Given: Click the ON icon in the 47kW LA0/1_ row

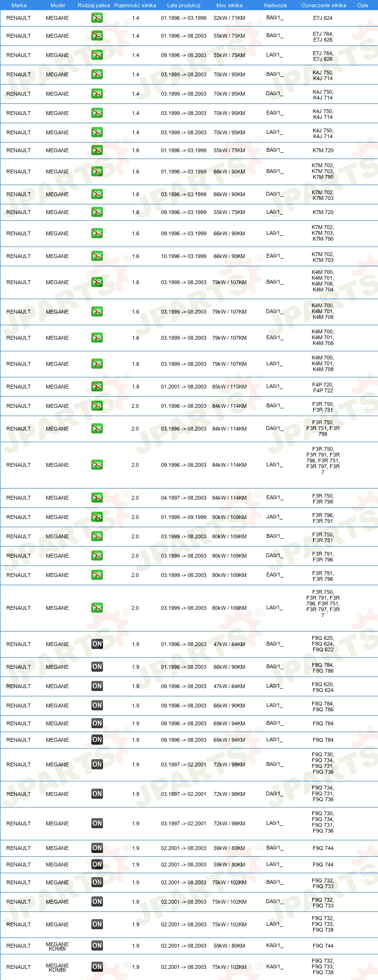Looking at the screenshot, I should tap(97, 686).
